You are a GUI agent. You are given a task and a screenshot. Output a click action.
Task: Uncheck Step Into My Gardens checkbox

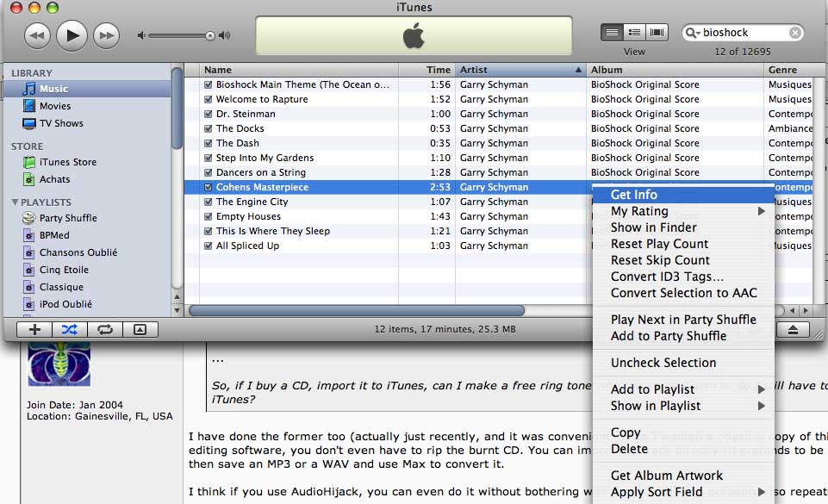208,158
